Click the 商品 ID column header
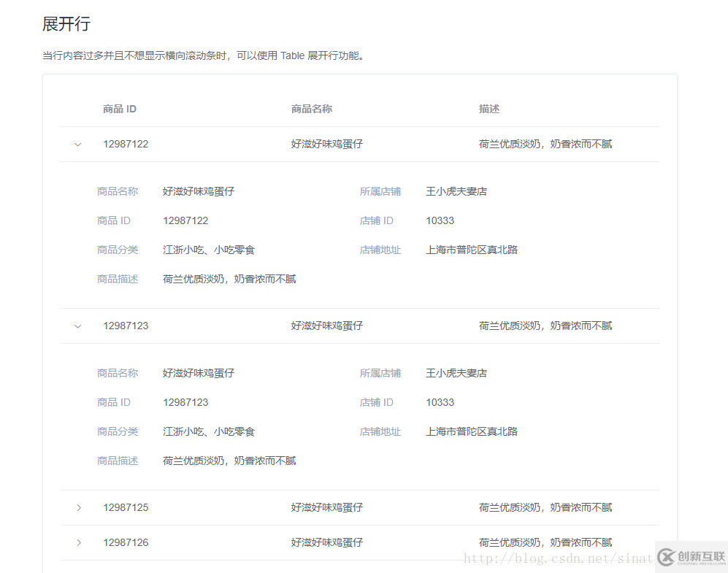Image resolution: width=728 pixels, height=573 pixels. (119, 109)
